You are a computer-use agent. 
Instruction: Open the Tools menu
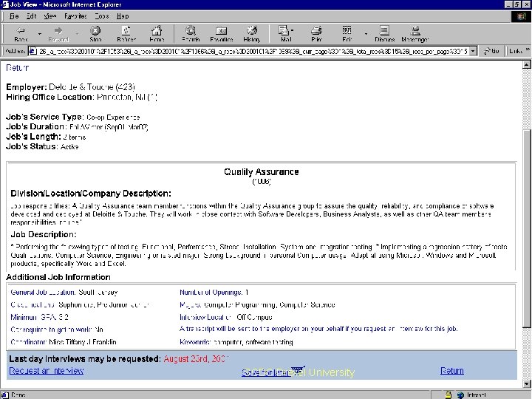pos(101,16)
